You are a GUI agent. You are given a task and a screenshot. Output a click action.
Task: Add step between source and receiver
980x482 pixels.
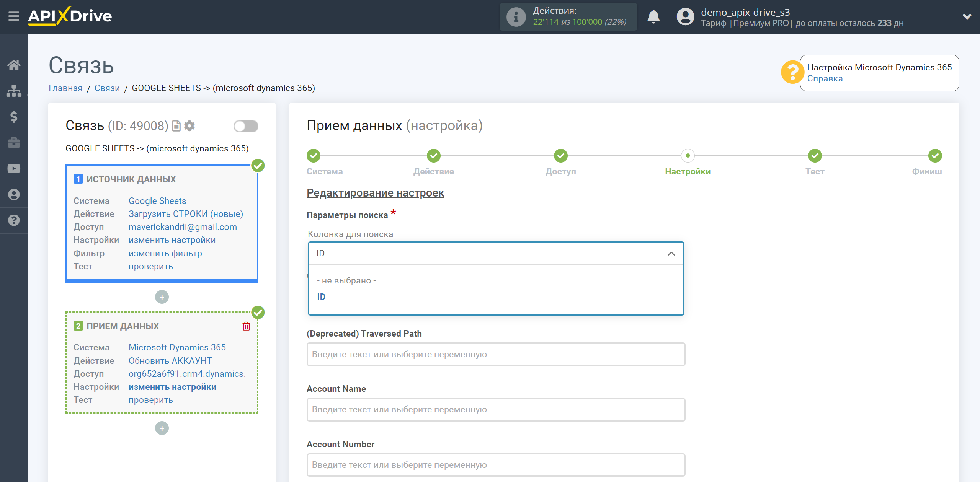click(x=162, y=297)
